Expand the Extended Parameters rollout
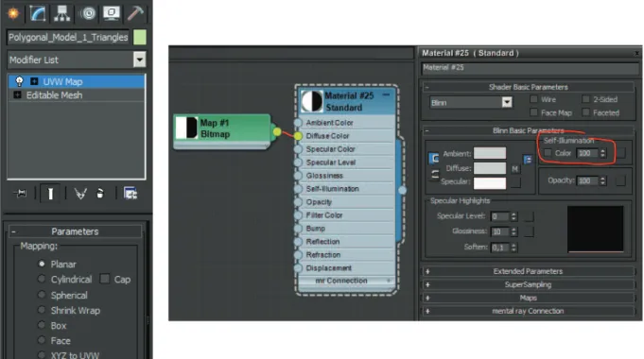The height and width of the screenshot is (359, 644). pyautogui.click(x=529, y=271)
